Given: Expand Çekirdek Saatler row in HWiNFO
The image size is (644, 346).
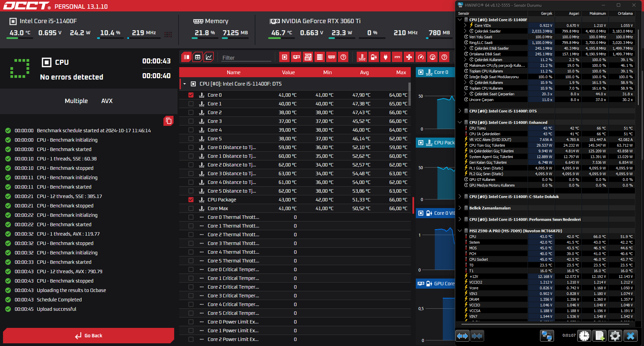Looking at the screenshot, I should pos(465,31).
